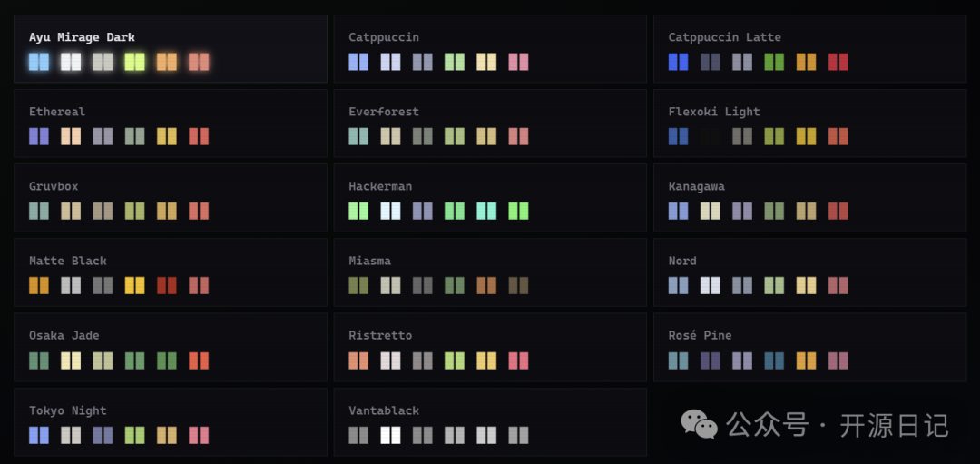
Task: Choose the Gruvbox theme
Action: (171, 198)
